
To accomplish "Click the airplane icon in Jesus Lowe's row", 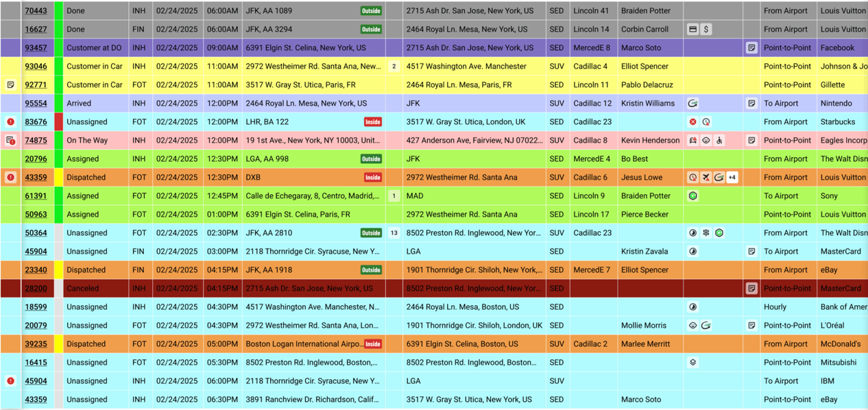I will point(706,178).
